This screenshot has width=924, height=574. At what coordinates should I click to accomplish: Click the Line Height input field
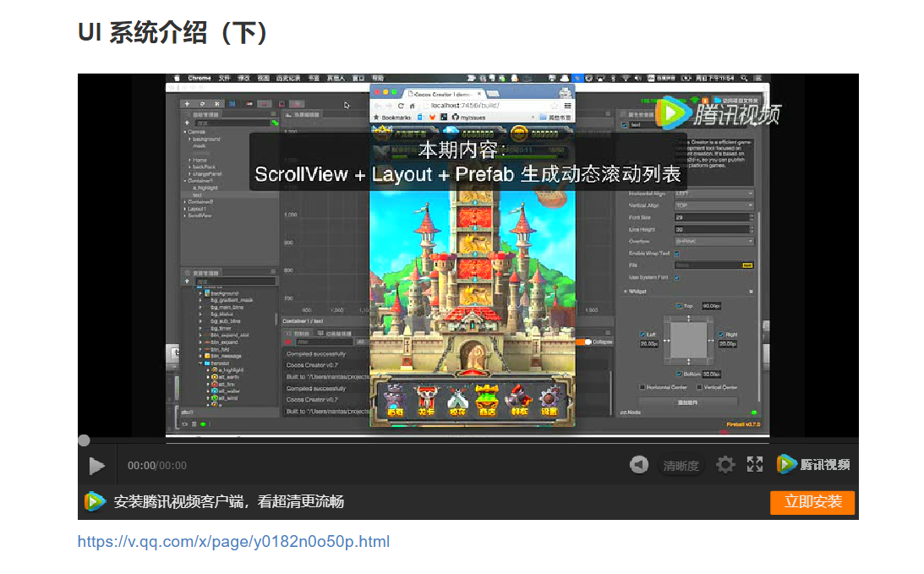tap(714, 230)
